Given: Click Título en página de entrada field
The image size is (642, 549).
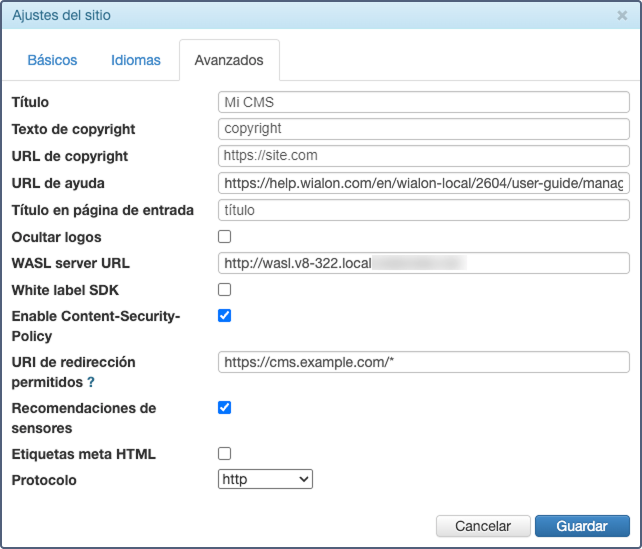Looking at the screenshot, I should pos(423,210).
